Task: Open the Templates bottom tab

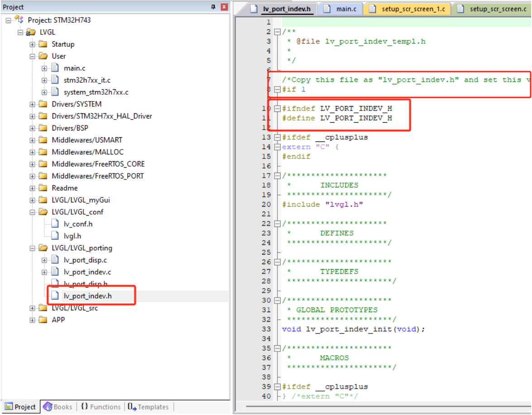Action: coord(148,407)
